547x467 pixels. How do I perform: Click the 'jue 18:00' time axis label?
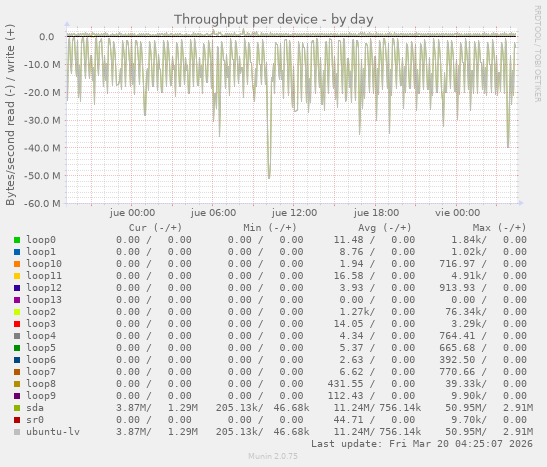[376, 213]
